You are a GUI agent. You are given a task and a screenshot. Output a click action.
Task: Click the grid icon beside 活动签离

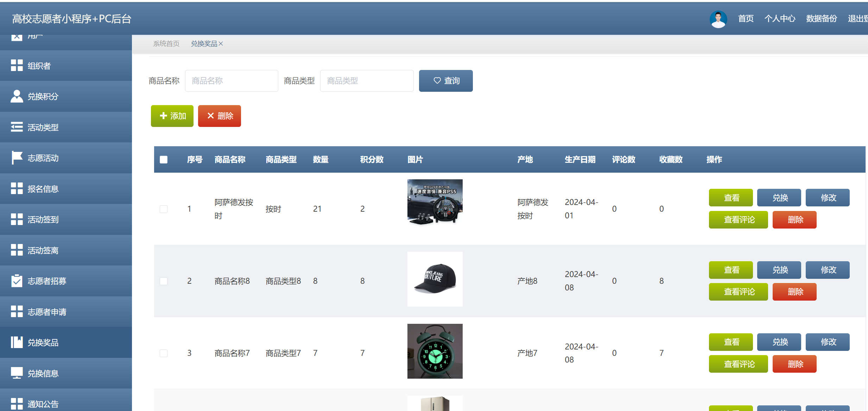[17, 250]
